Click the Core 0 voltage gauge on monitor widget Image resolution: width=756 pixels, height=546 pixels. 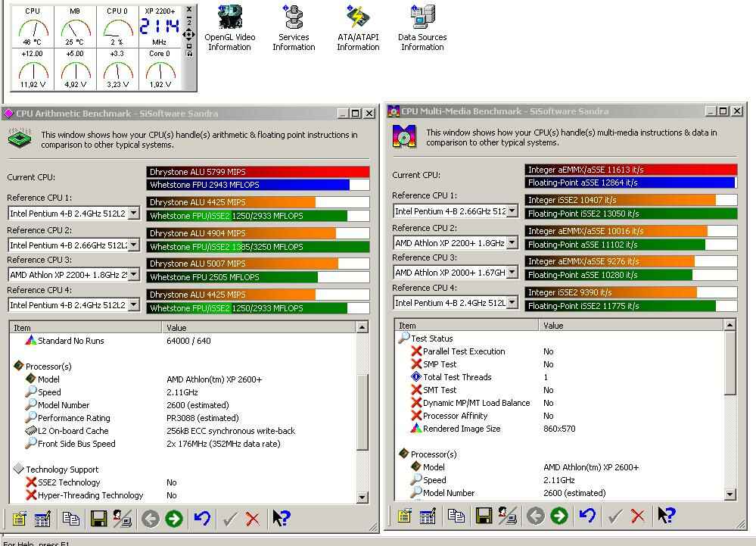[160, 69]
